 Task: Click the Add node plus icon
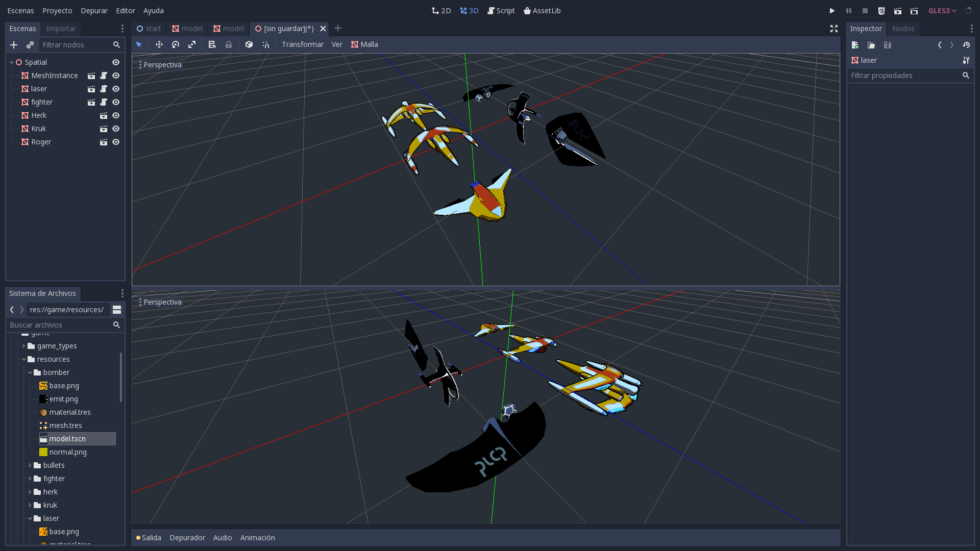coord(14,45)
